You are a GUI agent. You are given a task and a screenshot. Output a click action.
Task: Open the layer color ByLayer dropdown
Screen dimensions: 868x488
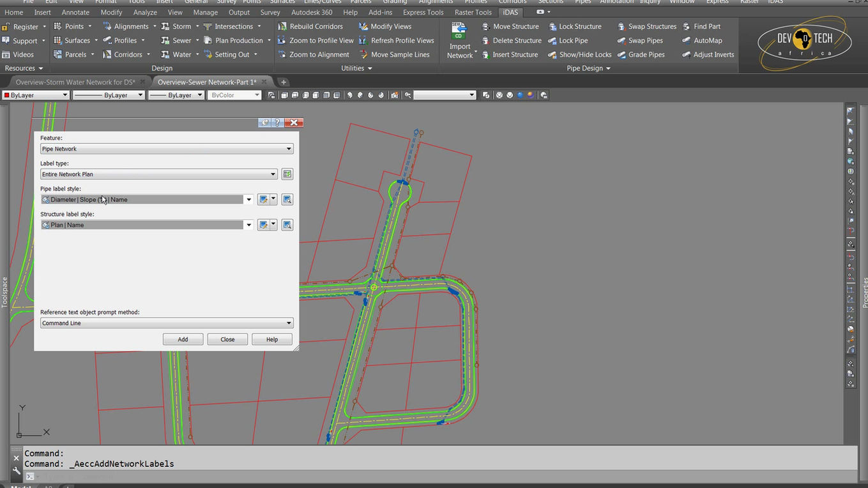point(36,95)
